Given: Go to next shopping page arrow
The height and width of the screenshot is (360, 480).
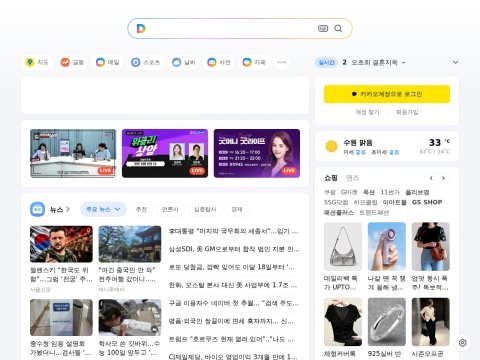Looking at the screenshot, I should click(443, 178).
